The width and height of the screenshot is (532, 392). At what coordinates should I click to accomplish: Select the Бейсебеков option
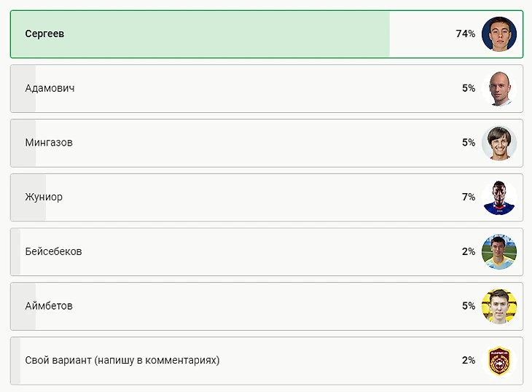(x=53, y=251)
